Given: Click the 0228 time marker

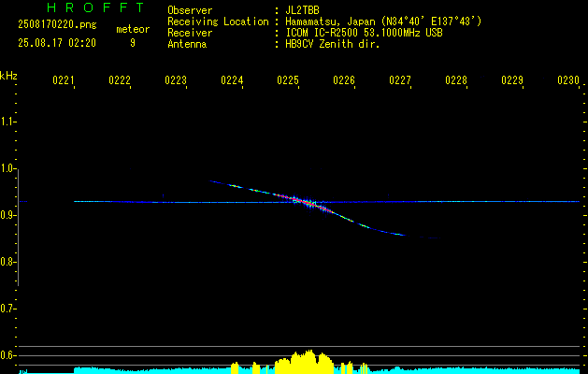Looking at the screenshot, I should tap(456, 80).
